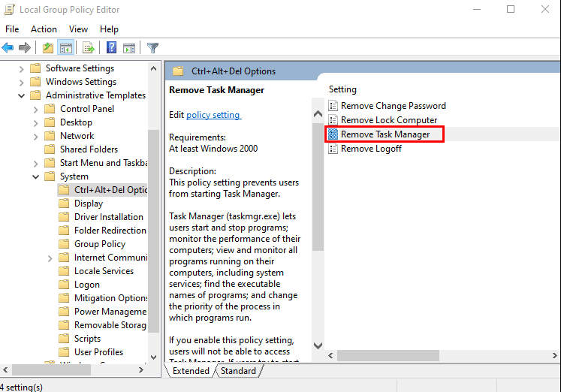Viewport: 561px width, 392px height.
Task: Switch to the Extended tab
Action: click(191, 371)
